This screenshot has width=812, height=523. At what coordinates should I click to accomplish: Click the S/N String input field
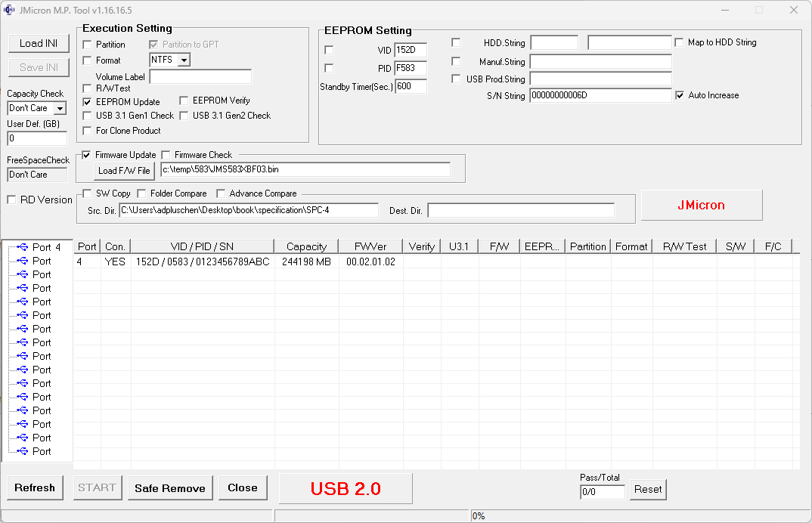point(600,95)
